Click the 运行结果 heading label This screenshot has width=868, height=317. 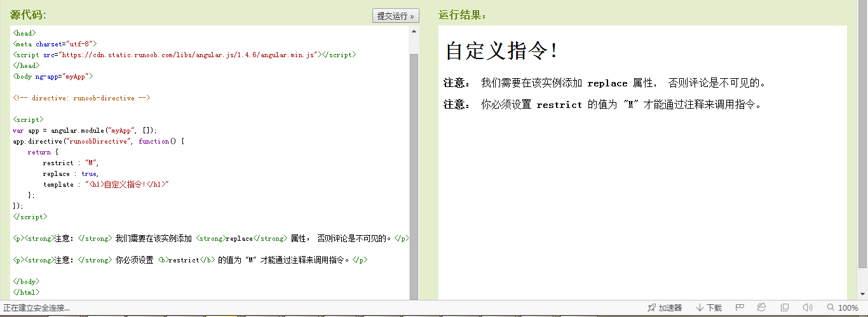point(463,15)
